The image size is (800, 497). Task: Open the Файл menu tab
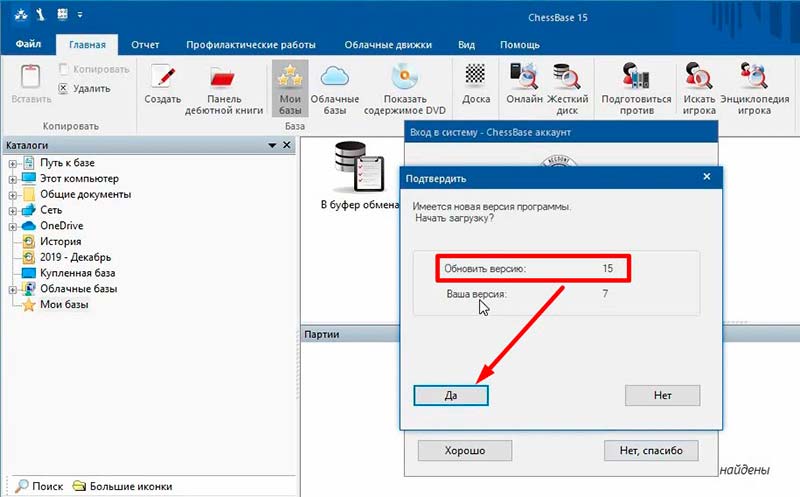tap(27, 45)
